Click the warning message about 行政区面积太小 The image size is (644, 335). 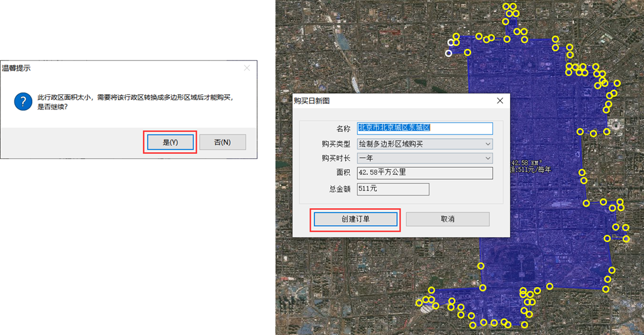[x=136, y=102]
